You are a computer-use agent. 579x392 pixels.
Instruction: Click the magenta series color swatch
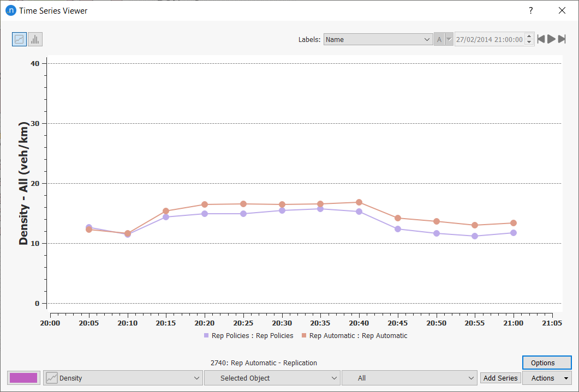coord(23,378)
